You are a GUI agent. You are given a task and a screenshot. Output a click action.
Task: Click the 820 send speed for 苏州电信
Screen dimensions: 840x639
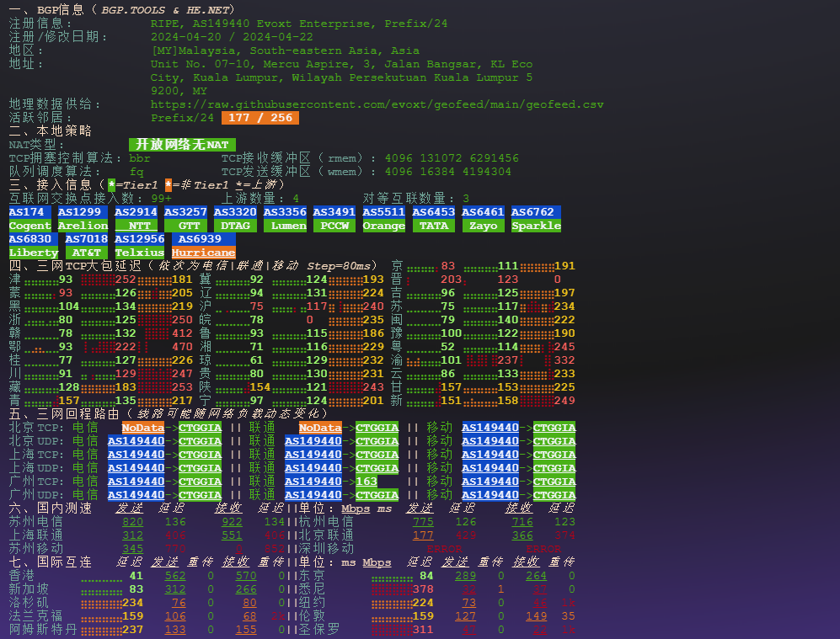pos(132,522)
